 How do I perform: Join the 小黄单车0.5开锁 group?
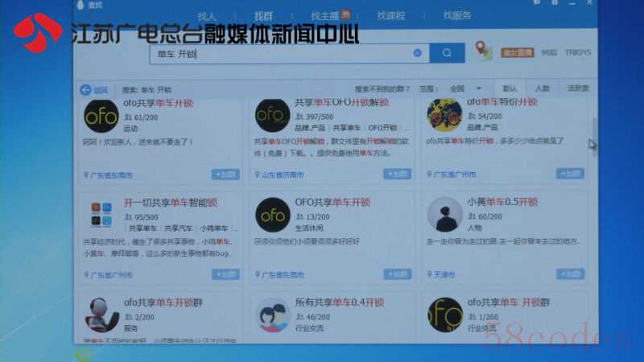click(571, 274)
